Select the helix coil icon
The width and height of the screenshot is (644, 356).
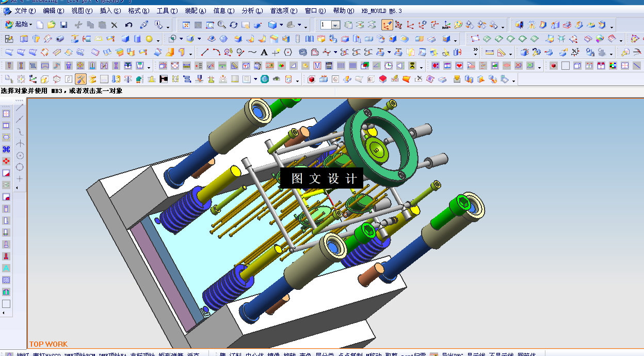[x=303, y=52]
